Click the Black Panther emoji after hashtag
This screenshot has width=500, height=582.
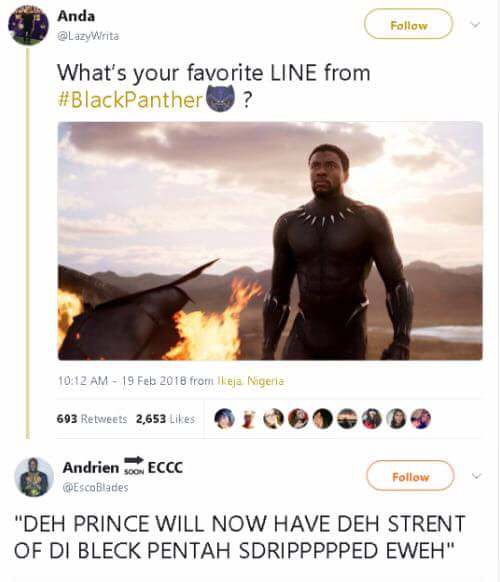tap(222, 99)
